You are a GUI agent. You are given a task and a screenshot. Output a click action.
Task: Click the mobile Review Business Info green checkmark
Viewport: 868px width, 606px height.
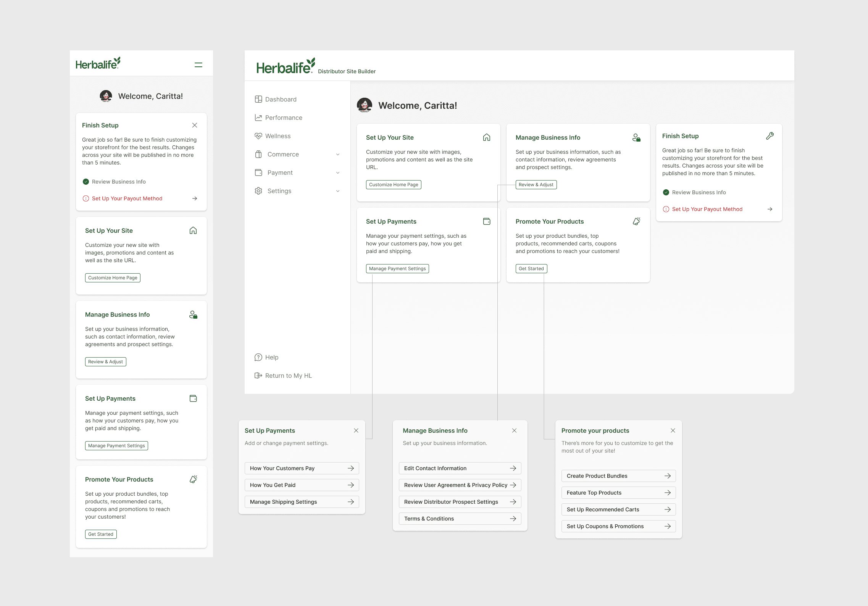pos(86,182)
